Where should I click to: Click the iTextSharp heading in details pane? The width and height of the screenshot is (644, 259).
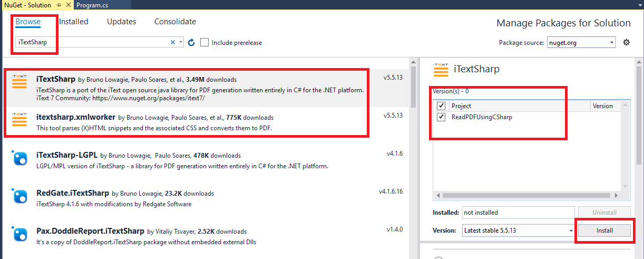[476, 69]
